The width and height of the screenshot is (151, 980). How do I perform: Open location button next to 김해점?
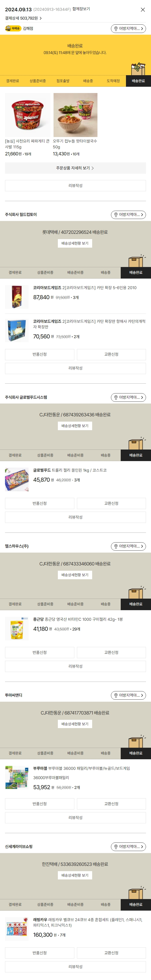click(x=128, y=28)
